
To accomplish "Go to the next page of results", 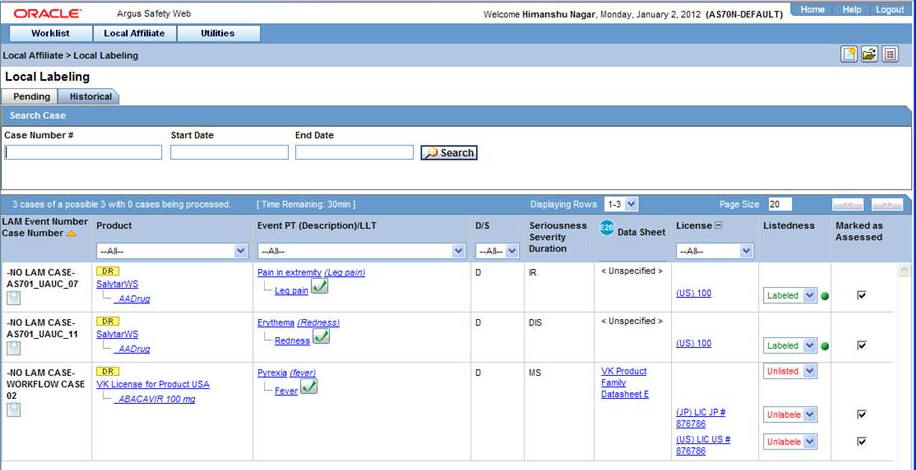I will point(887,205).
